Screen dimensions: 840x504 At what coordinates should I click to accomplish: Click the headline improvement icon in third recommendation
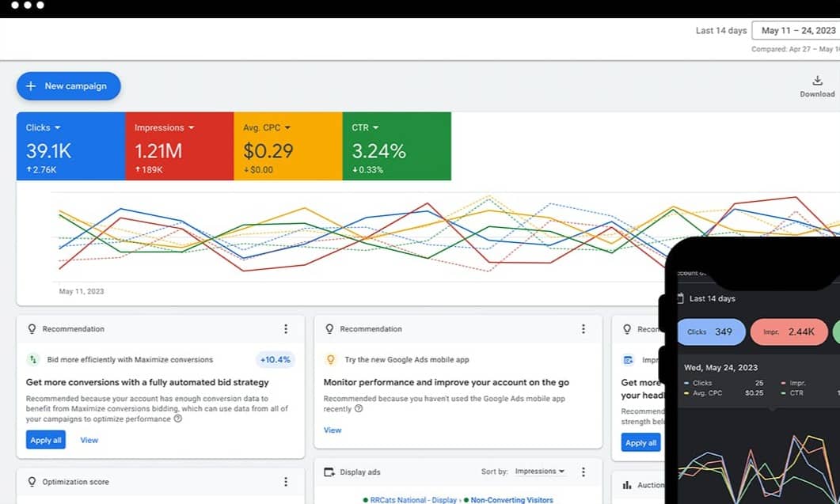pyautogui.click(x=629, y=360)
